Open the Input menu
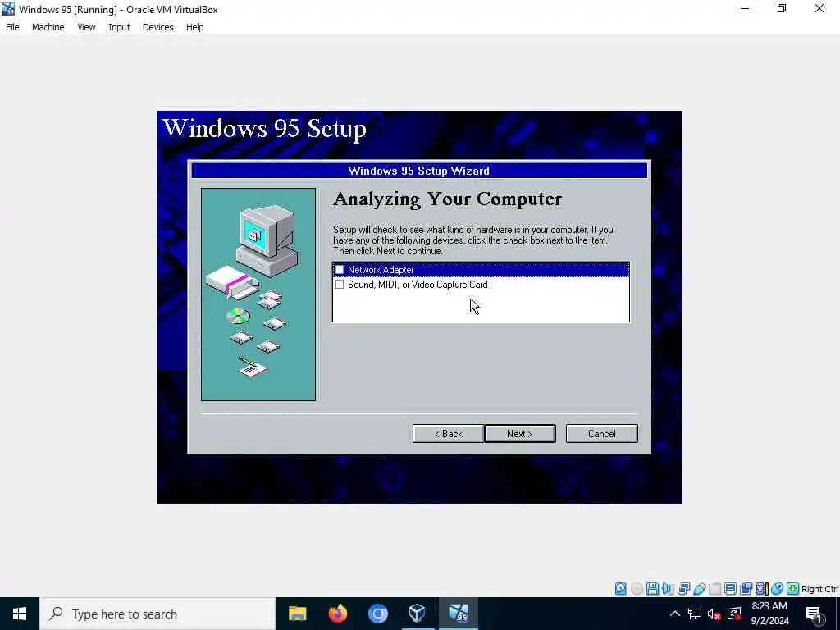840x630 pixels. pos(119,27)
